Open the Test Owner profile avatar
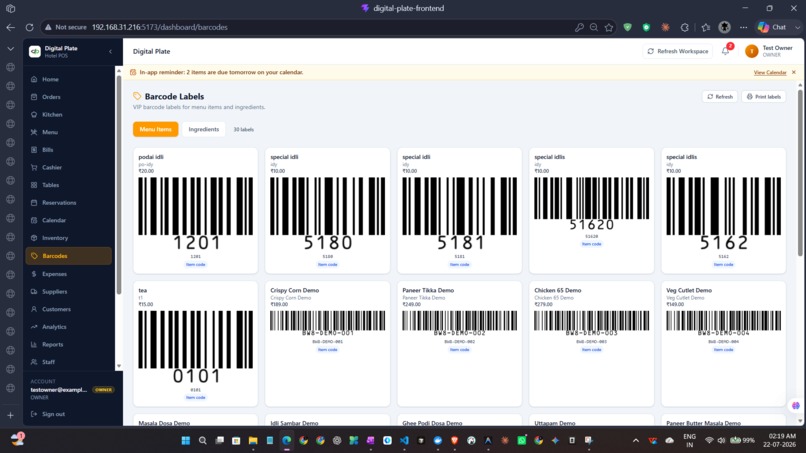 752,51
